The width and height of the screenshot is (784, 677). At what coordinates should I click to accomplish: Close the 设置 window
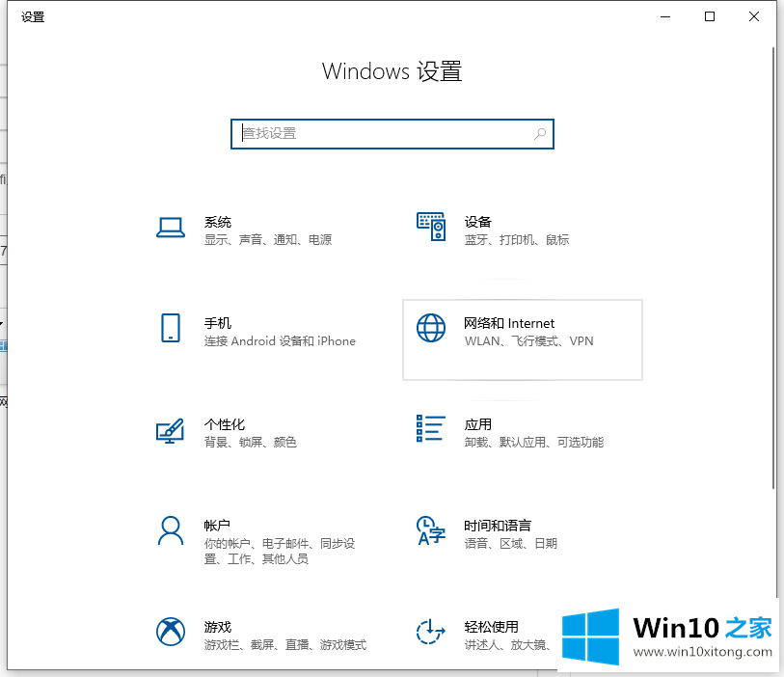point(754,17)
